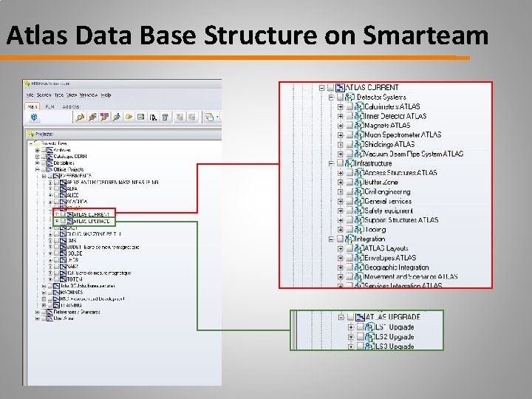Click the icon beside LS3 Upgrade
Image resolution: width=532 pixels, height=399 pixels.
(370, 346)
